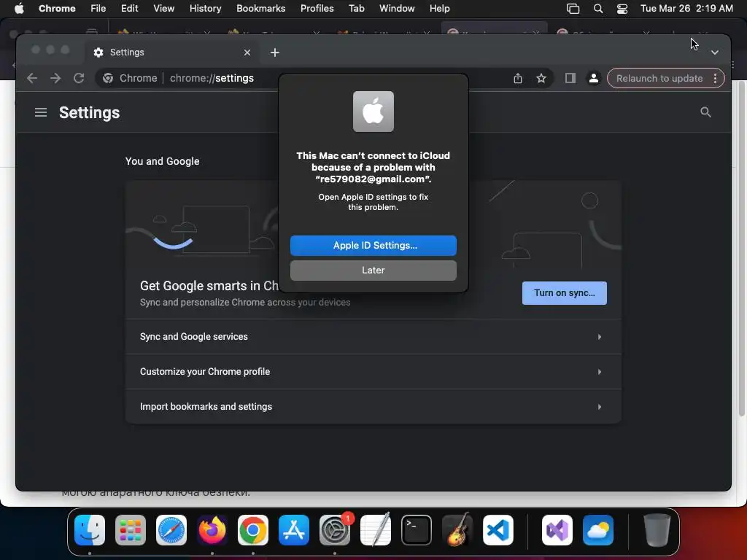Open the File menu

[98, 9]
